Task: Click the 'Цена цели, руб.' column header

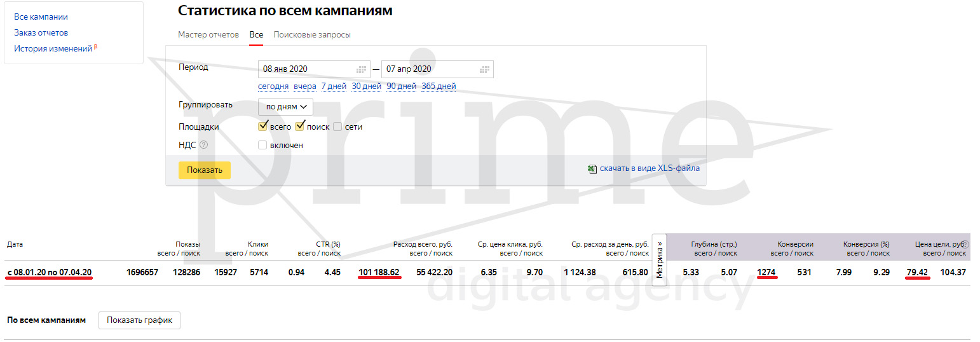Action: point(940,244)
